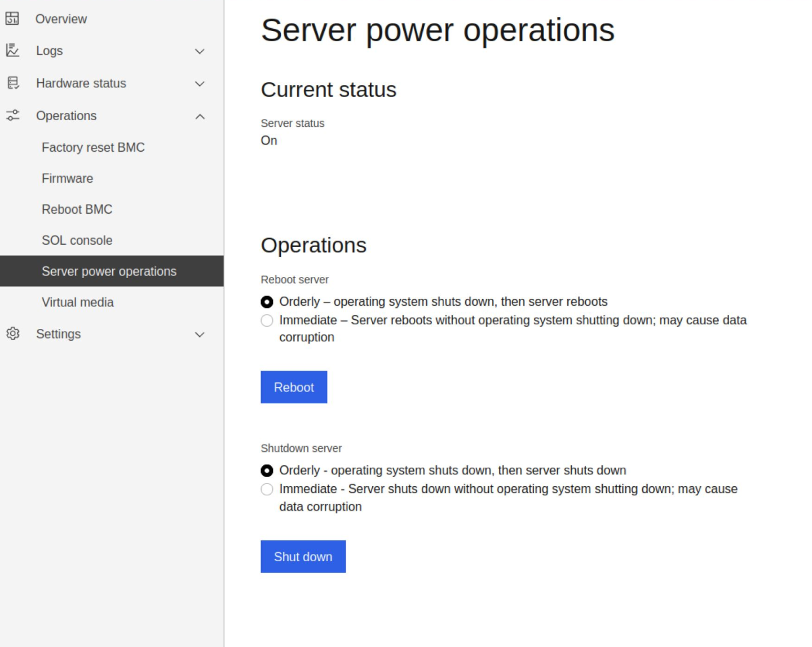Open the Virtual media page
The image size is (812, 647).
point(77,302)
